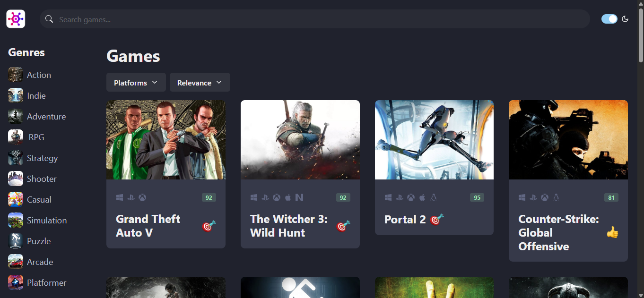Select the Shooter genre label
644x298 pixels.
coord(42,179)
